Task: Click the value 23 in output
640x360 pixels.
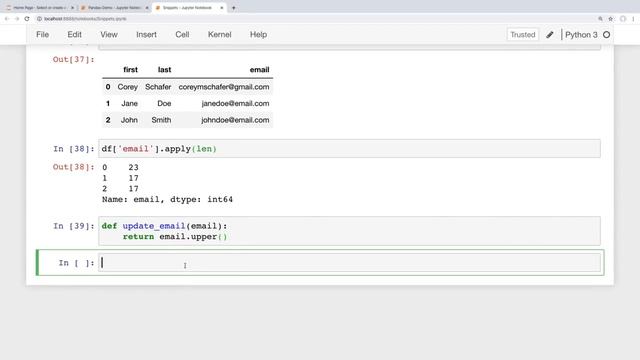Action: pos(133,167)
